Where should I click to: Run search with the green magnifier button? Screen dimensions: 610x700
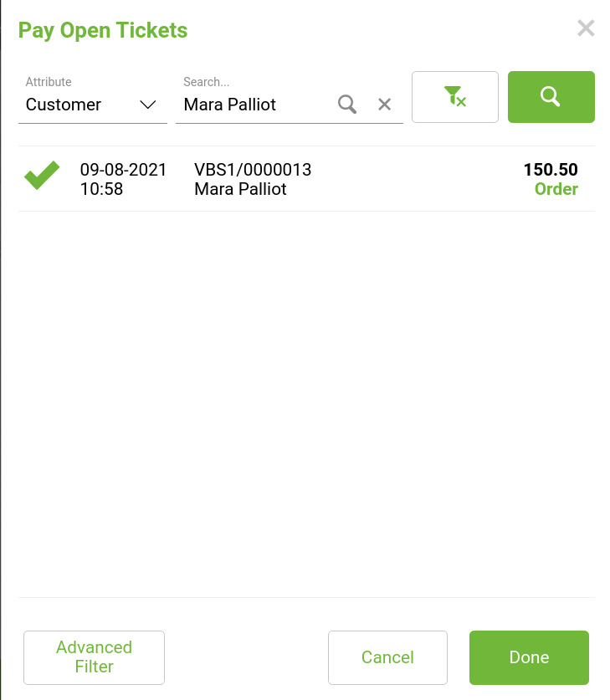(551, 97)
